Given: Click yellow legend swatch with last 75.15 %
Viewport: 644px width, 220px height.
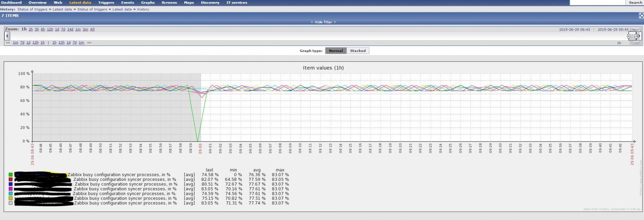Looking at the screenshot, I should point(10,198).
